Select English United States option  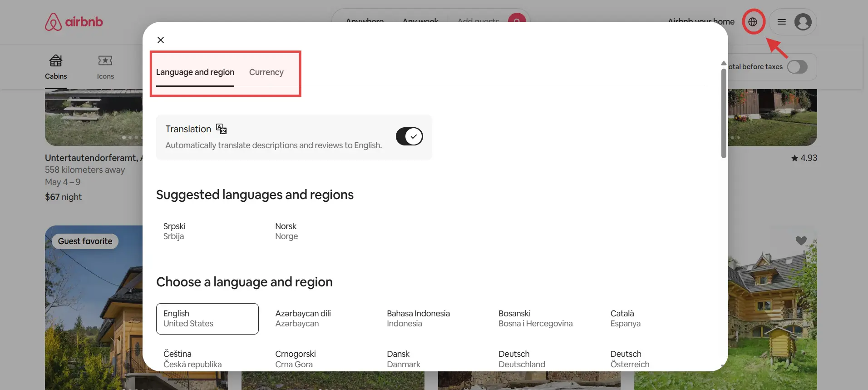pyautogui.click(x=207, y=319)
